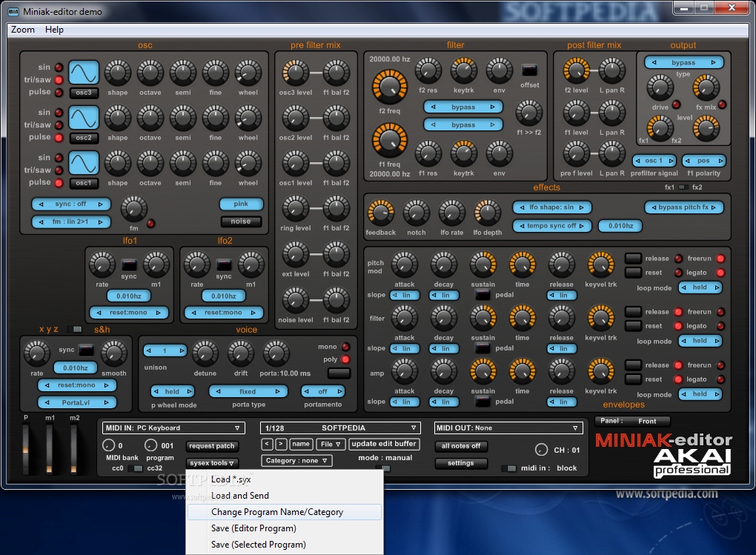Image resolution: width=756 pixels, height=555 pixels.
Task: Click the voice drift knob
Action: pos(241,353)
